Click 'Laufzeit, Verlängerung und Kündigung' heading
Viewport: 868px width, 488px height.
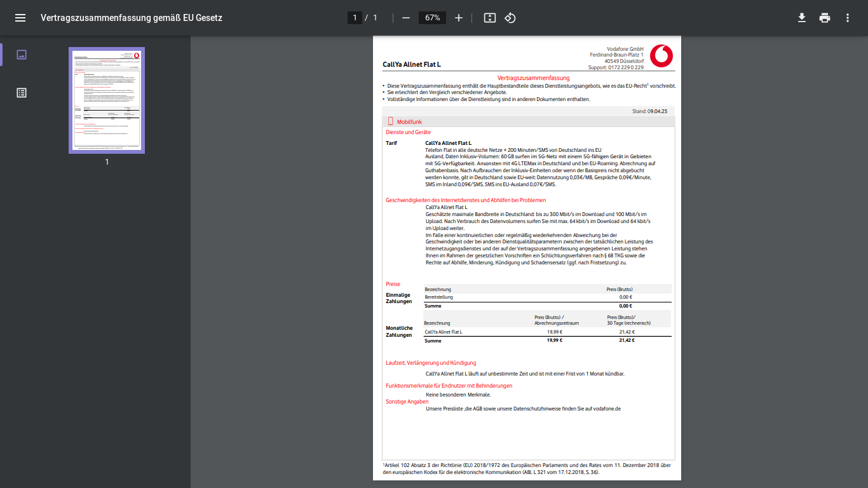click(431, 363)
